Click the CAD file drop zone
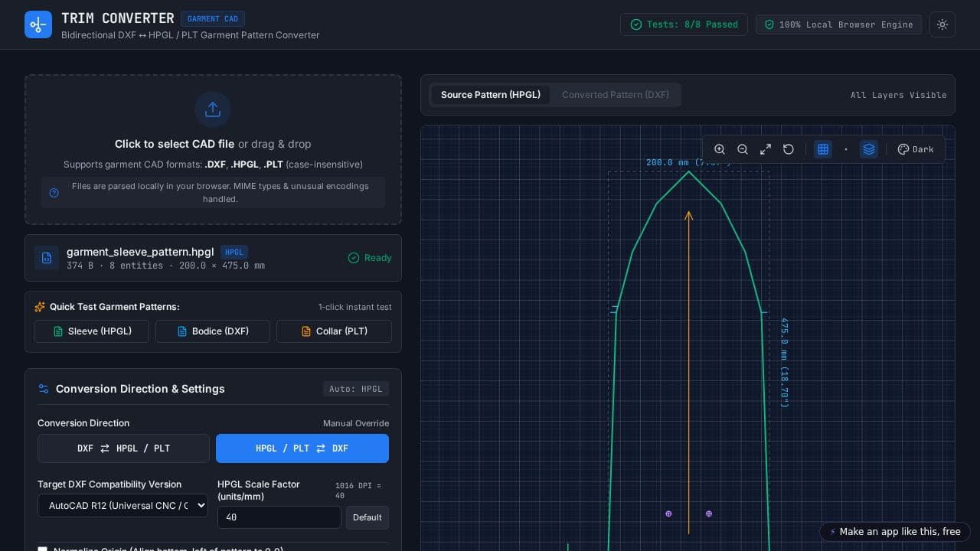 (x=213, y=149)
